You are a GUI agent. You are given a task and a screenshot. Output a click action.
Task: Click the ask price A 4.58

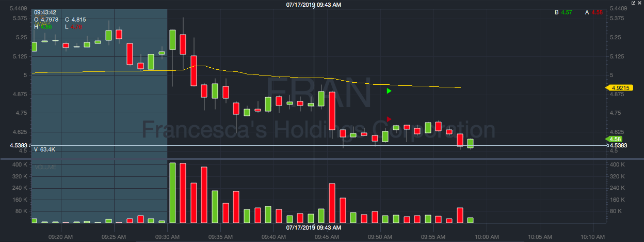coord(594,12)
